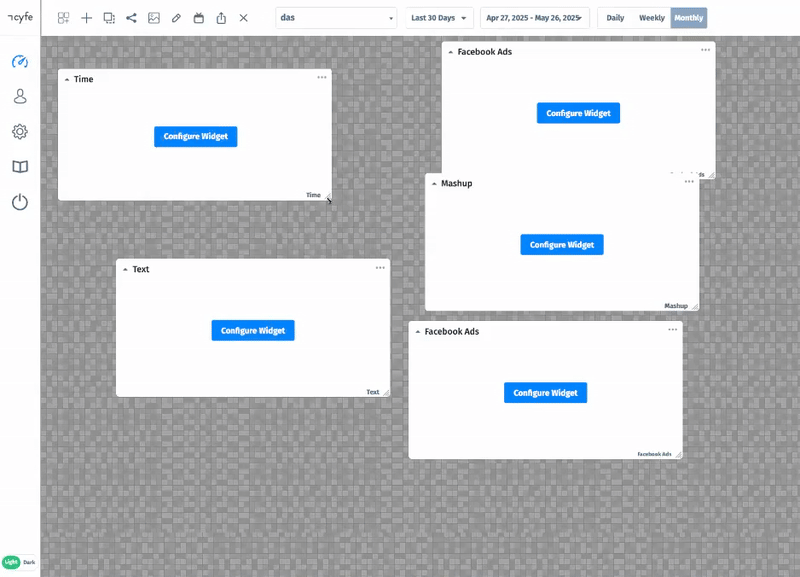Select Monthly interval
800x577 pixels.
[688, 18]
